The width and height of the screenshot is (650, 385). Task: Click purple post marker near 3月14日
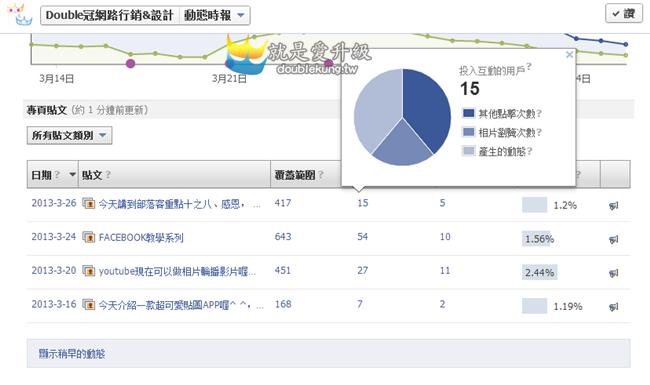tap(131, 63)
